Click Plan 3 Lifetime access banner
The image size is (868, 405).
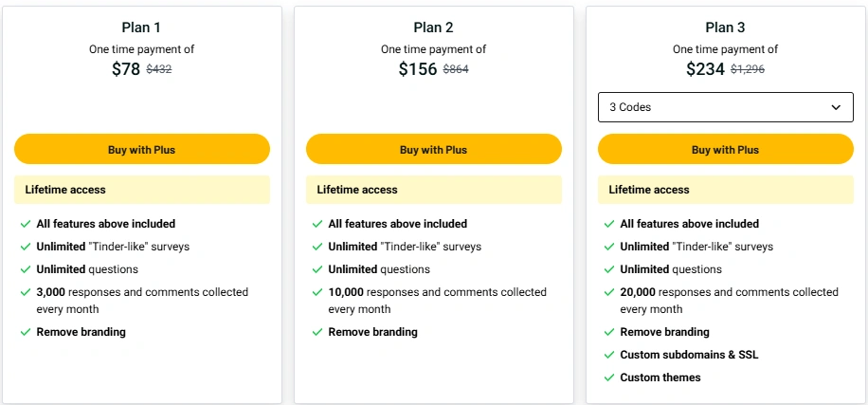pyautogui.click(x=725, y=190)
